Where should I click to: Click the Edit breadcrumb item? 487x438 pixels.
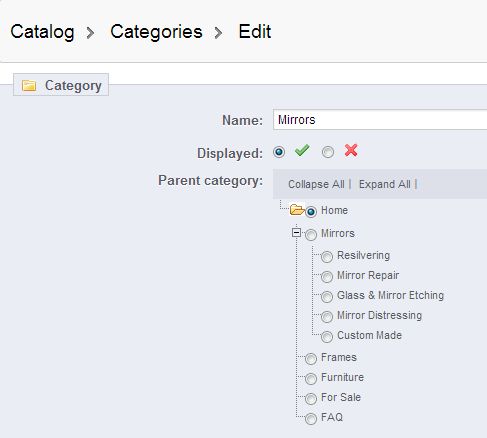click(255, 32)
